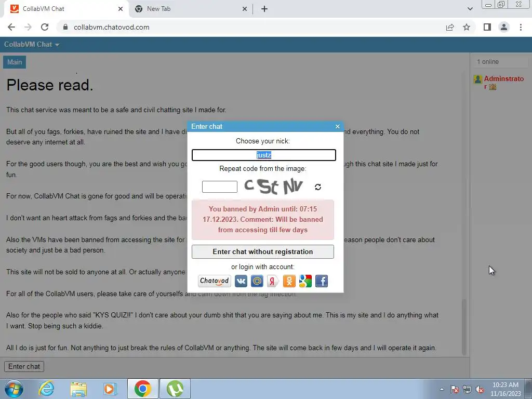Open the network tray icon
This screenshot has width=532, height=399.
[x=467, y=389]
